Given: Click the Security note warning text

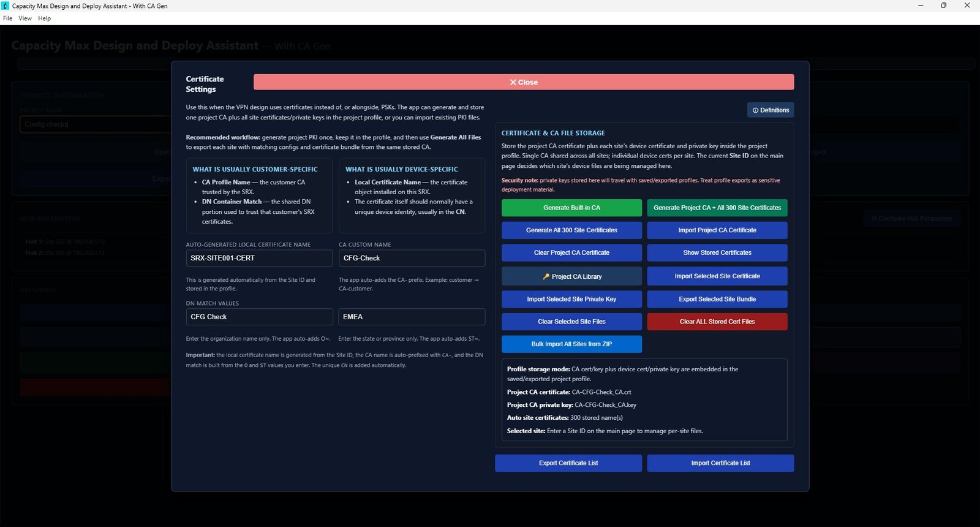Looking at the screenshot, I should [641, 185].
